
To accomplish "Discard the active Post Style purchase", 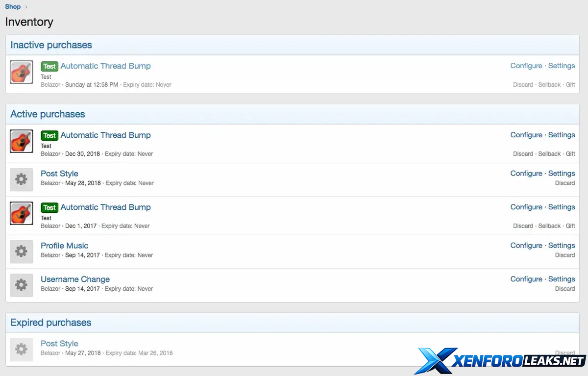I will point(565,183).
